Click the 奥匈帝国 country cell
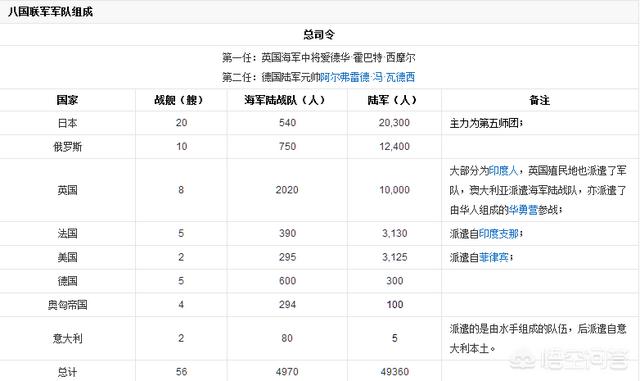This screenshot has width=640, height=381. tap(67, 305)
